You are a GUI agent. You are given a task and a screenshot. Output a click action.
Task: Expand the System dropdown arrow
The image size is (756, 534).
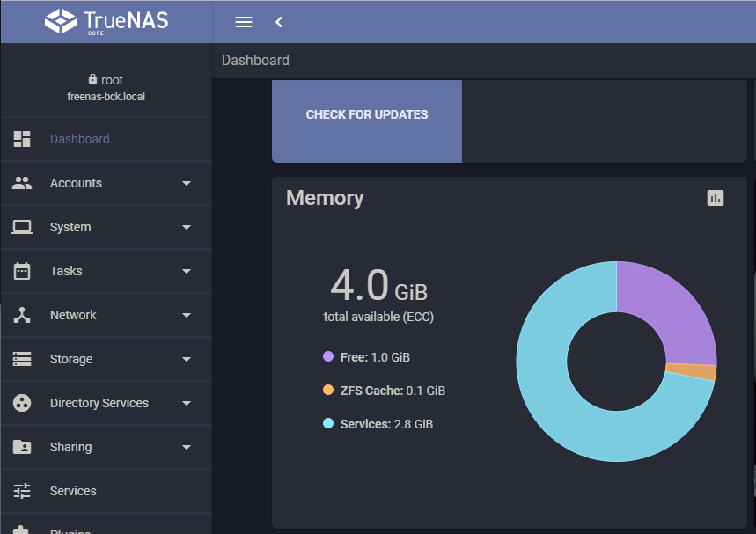click(187, 227)
